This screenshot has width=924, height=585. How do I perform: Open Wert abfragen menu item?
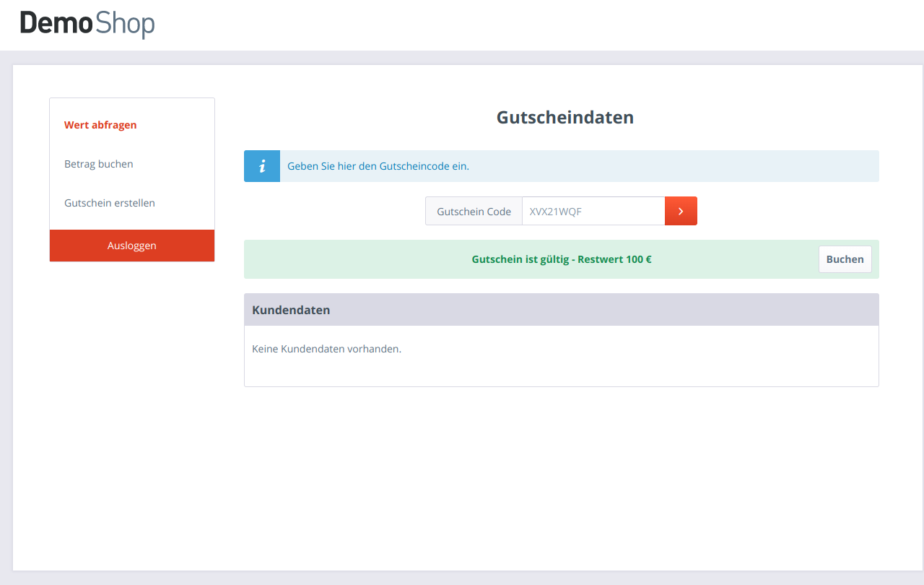tap(100, 125)
